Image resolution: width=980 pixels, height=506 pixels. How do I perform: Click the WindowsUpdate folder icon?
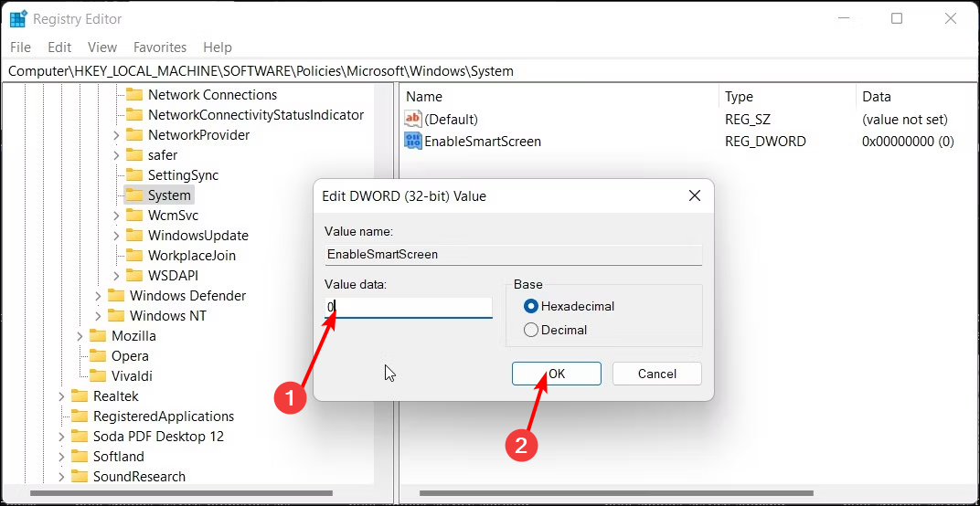(x=134, y=236)
